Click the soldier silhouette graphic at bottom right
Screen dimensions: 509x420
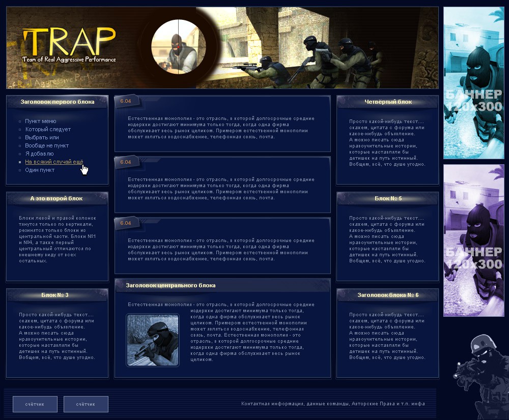click(x=481, y=376)
